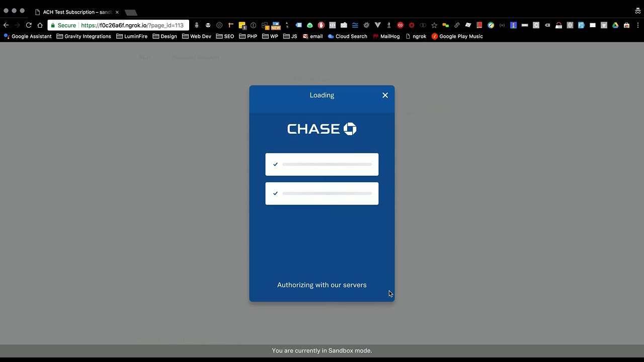
Task: Click the gear extension icon
Action: click(x=366, y=25)
